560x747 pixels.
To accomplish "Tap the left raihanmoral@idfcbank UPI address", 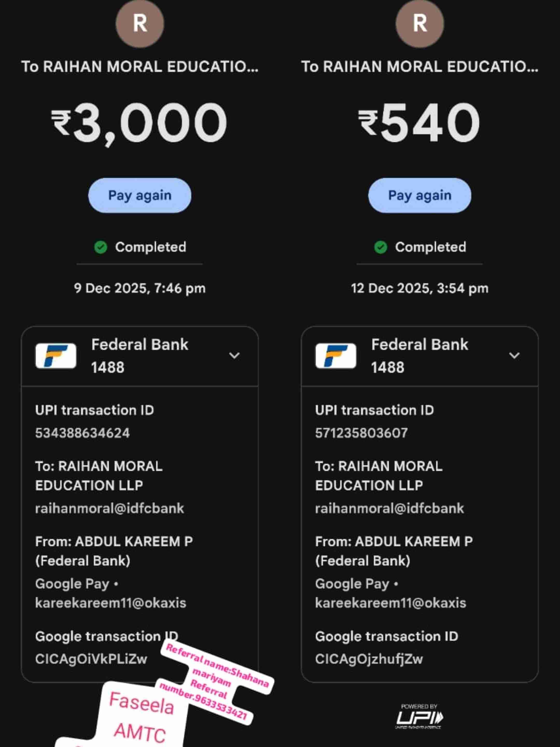I will pyautogui.click(x=109, y=508).
